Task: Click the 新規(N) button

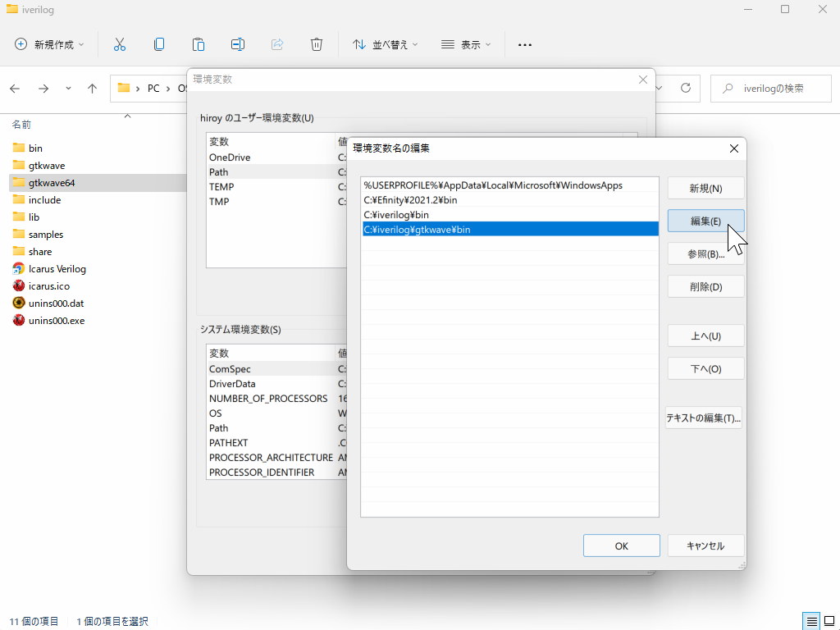Action: [x=705, y=189]
